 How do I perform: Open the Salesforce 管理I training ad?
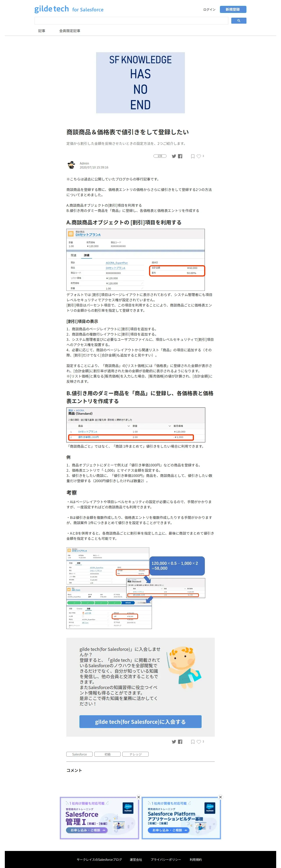(100, 818)
